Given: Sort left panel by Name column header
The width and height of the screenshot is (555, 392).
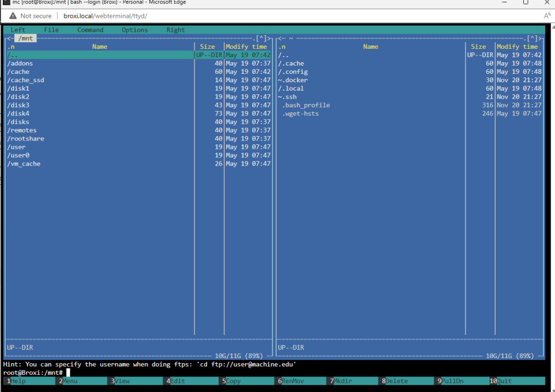Looking at the screenshot, I should click(100, 47).
